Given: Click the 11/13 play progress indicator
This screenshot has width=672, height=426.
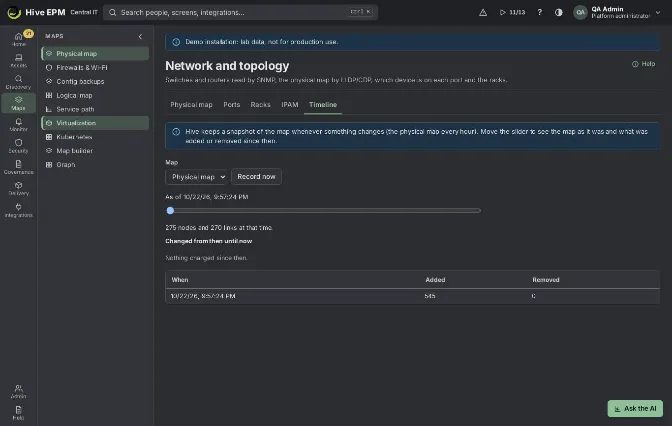Looking at the screenshot, I should point(513,12).
